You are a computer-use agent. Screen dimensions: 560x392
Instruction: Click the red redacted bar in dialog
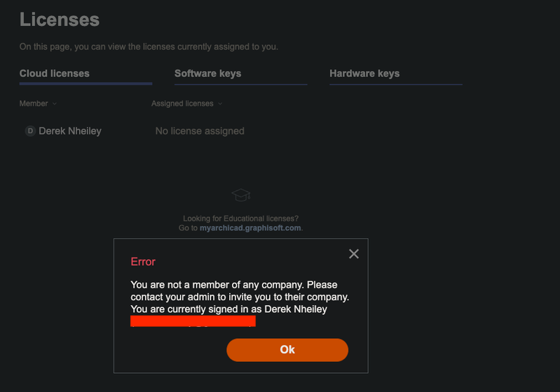[x=193, y=321]
